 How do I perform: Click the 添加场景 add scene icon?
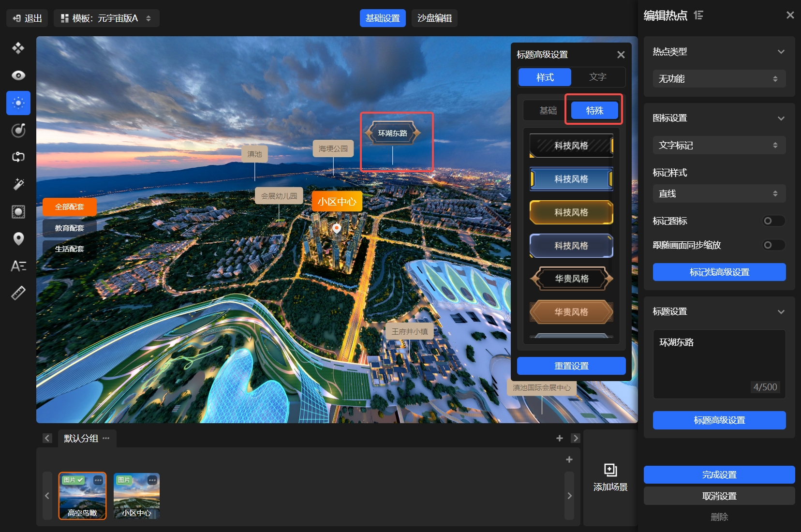(x=610, y=470)
